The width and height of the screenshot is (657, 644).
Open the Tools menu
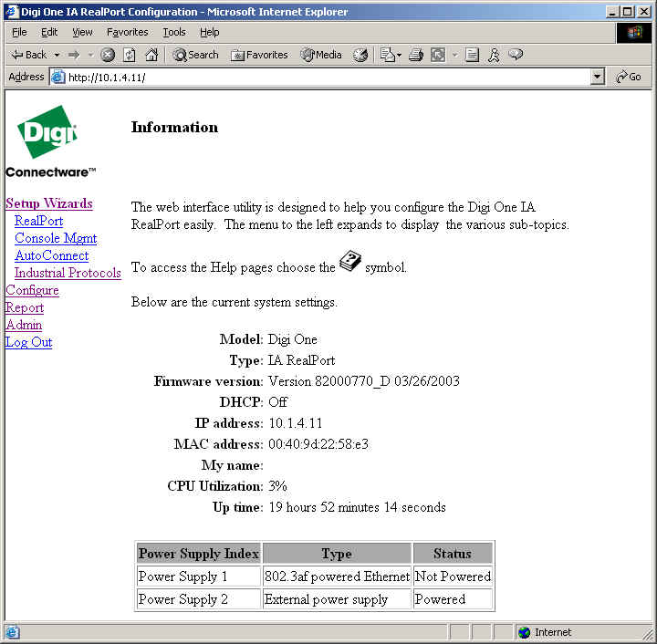point(173,32)
